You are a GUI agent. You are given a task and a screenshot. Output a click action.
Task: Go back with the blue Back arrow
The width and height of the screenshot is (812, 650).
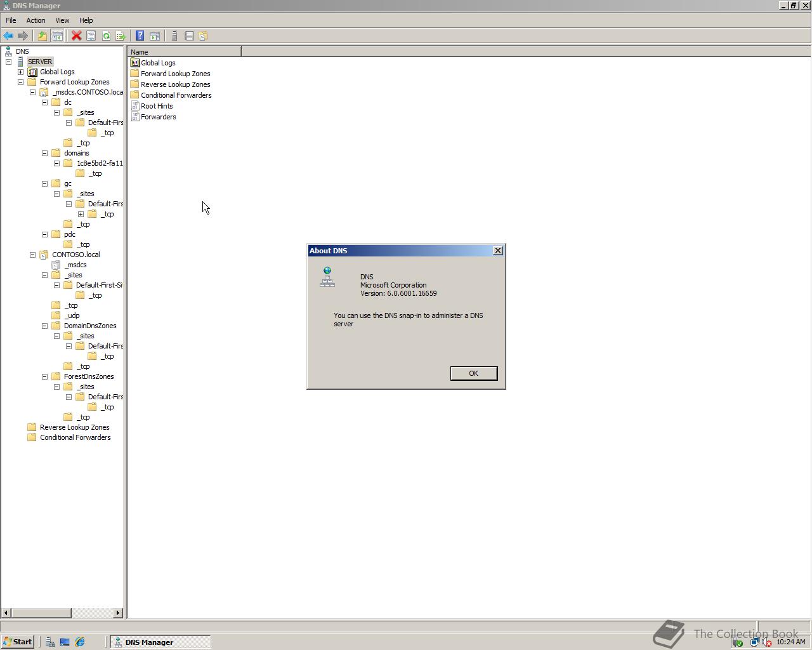[x=8, y=36]
